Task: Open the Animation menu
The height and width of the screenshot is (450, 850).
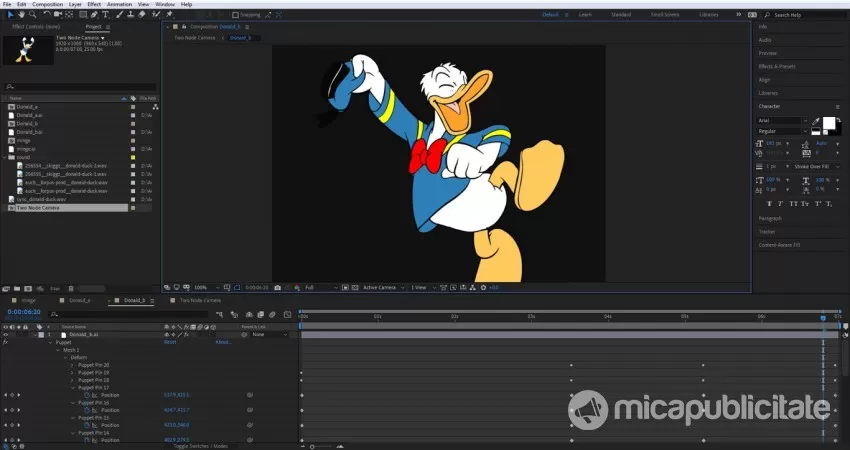Action: tap(119, 4)
